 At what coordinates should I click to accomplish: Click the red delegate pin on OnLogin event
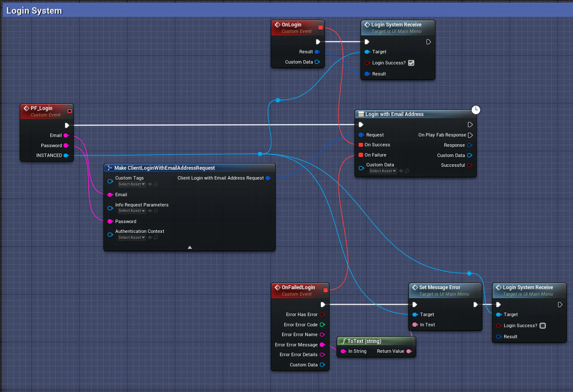coord(321,28)
